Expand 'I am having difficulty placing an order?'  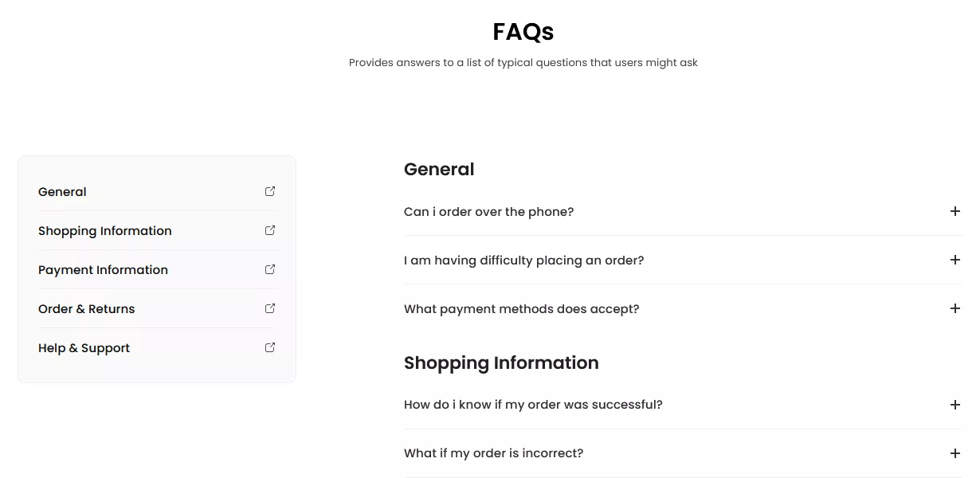tap(523, 260)
